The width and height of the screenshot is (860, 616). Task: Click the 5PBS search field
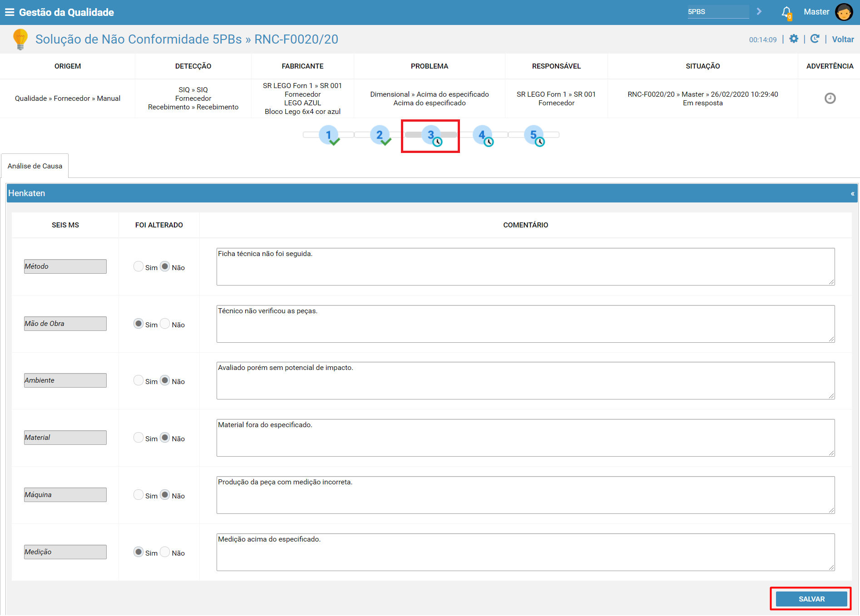point(718,12)
